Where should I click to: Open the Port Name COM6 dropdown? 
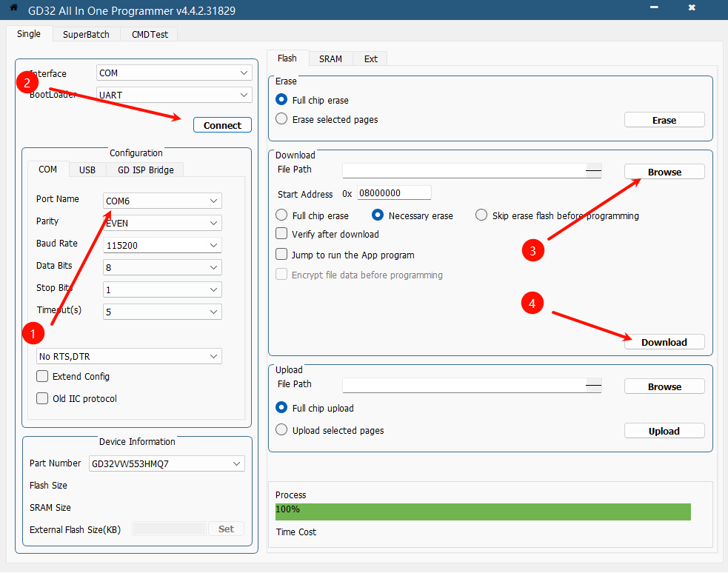162,201
